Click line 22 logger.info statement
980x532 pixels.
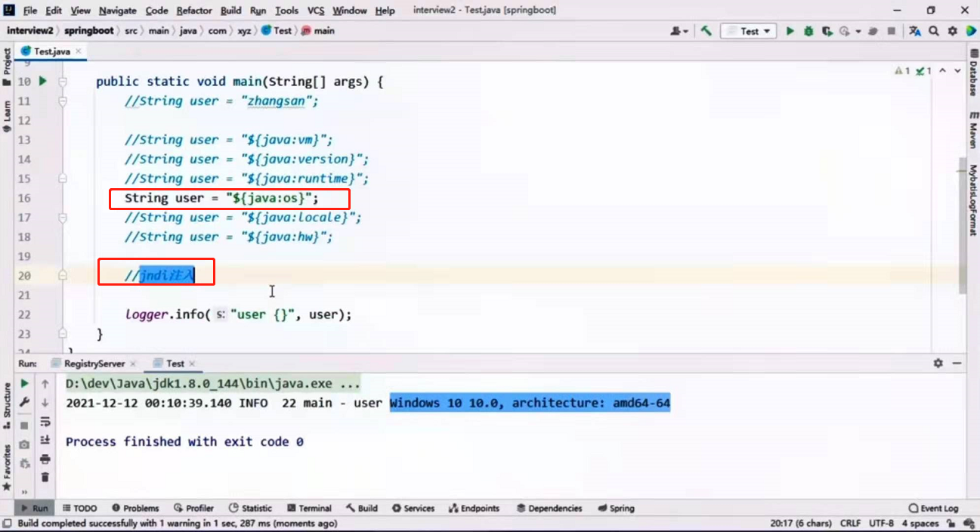pos(239,314)
